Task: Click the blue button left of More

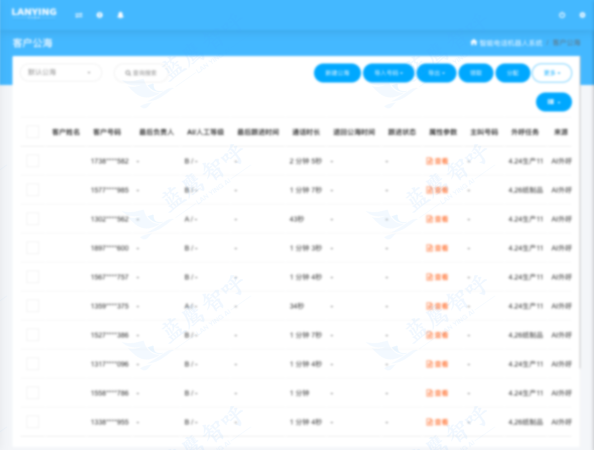Action: click(513, 73)
